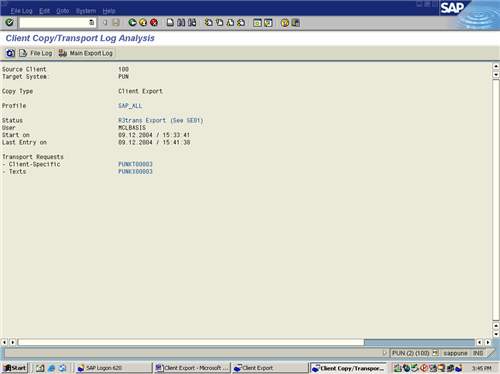
Task: Click the green Enter checkmark icon
Action: click(x=9, y=22)
